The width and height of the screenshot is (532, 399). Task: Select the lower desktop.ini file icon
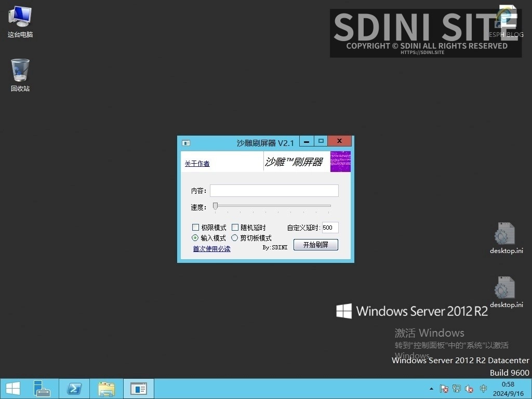point(506,292)
